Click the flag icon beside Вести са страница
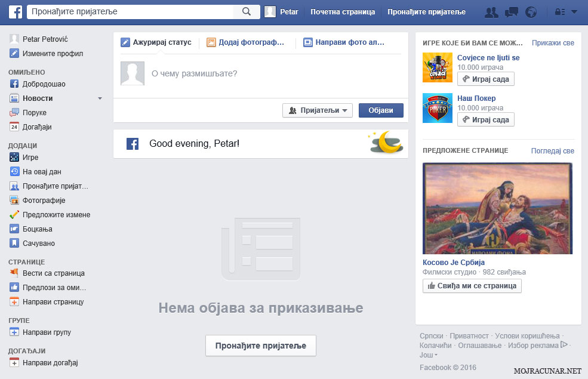This screenshot has width=588, height=379. coord(14,273)
